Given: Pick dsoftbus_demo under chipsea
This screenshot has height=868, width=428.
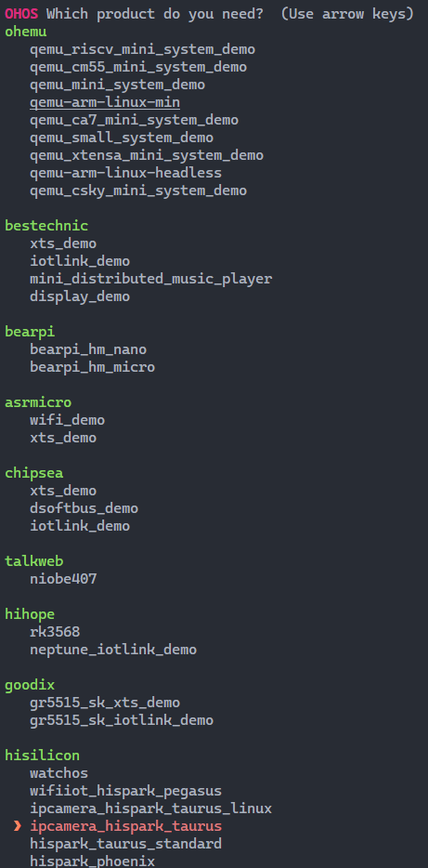Looking at the screenshot, I should pos(84,508).
